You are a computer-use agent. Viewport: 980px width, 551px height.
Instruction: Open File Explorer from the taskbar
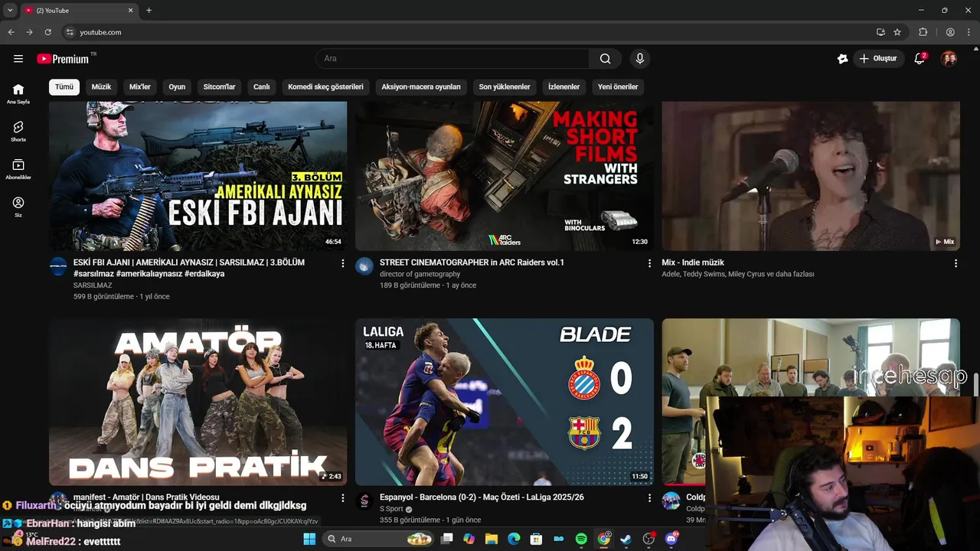pos(492,539)
